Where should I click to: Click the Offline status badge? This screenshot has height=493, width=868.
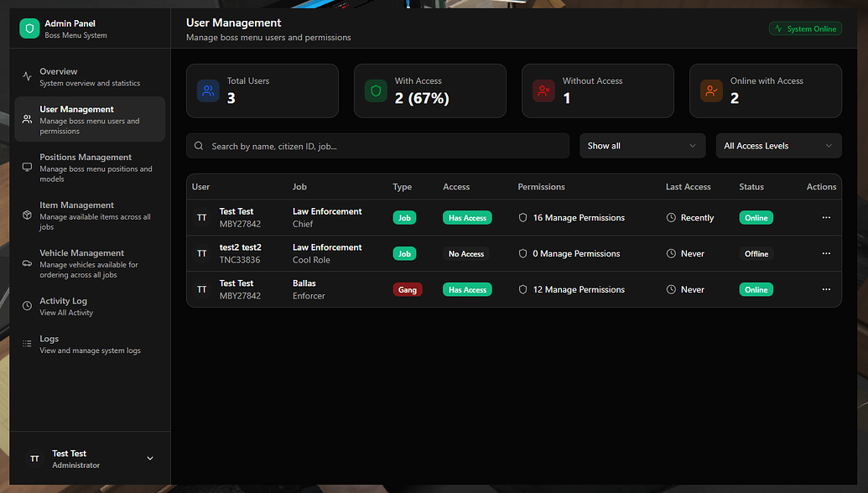click(756, 253)
